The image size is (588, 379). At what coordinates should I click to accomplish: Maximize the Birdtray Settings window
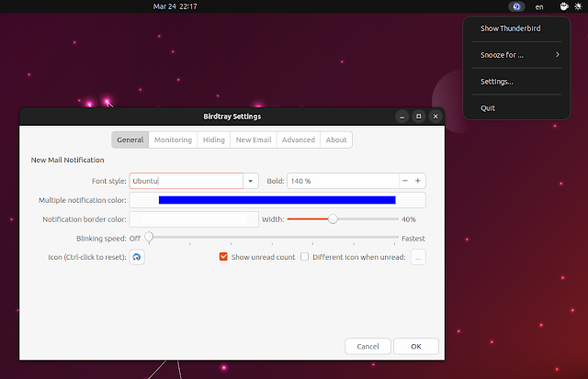[x=419, y=117]
